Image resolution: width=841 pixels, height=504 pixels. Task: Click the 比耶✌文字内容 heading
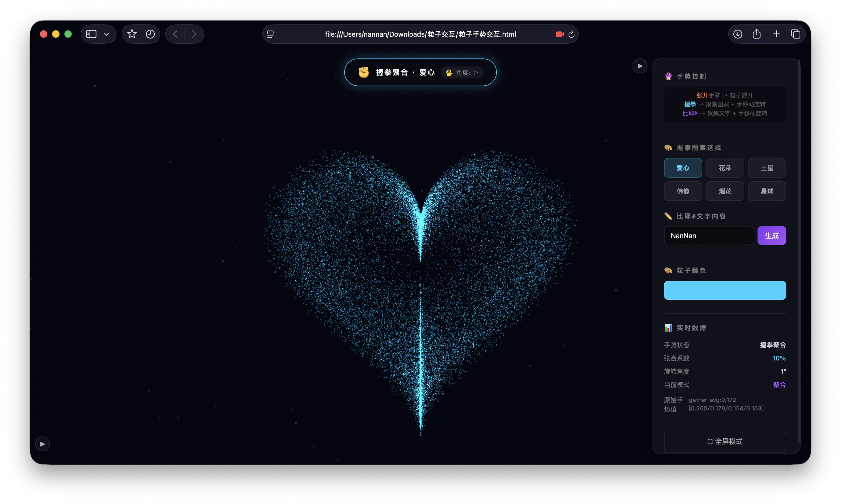click(x=701, y=216)
